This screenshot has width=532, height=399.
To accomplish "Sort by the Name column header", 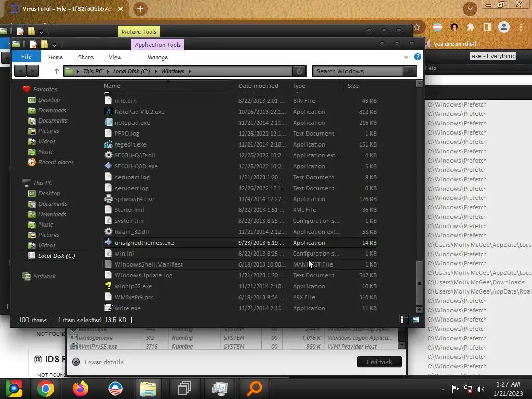I will click(112, 86).
